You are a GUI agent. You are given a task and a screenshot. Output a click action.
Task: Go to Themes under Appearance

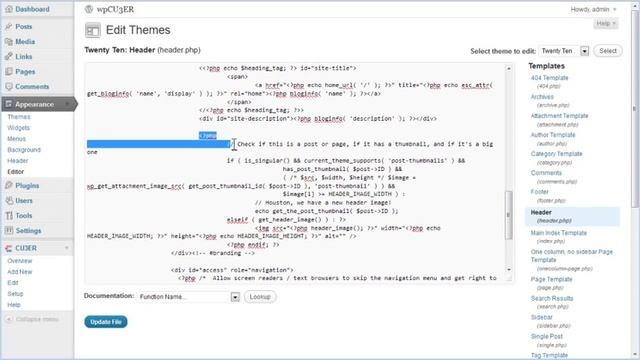click(19, 117)
